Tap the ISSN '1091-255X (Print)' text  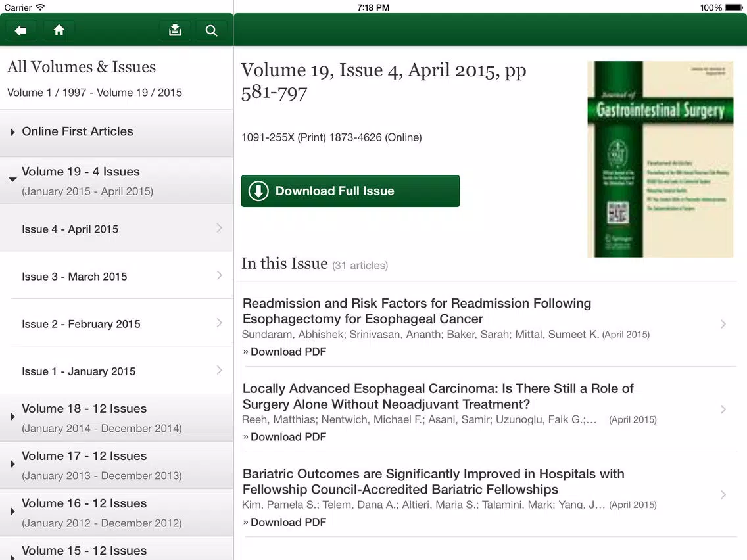[x=283, y=137]
